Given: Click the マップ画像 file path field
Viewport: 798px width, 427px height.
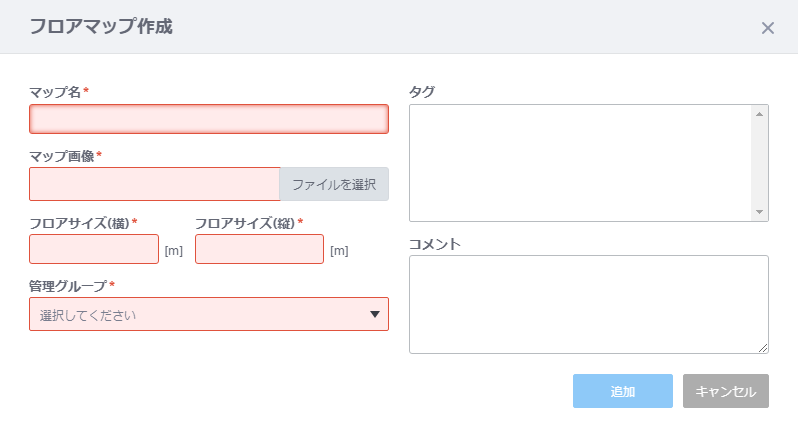Looking at the screenshot, I should 155,184.
